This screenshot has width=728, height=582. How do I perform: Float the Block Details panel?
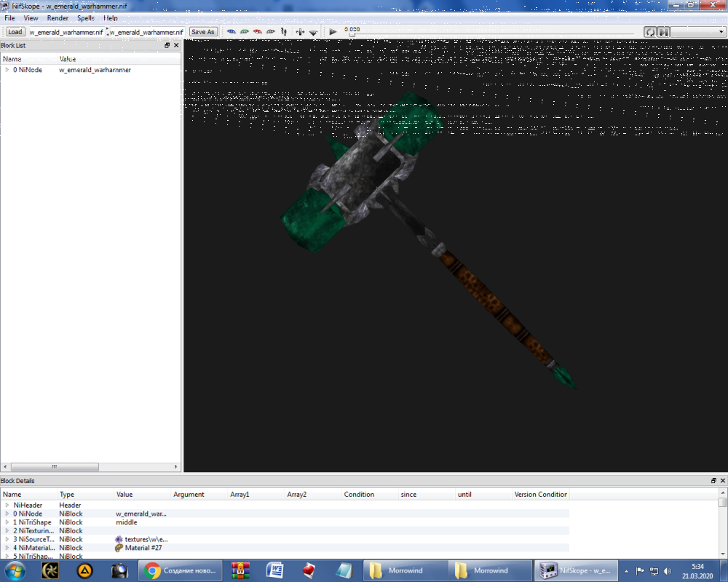(x=713, y=480)
